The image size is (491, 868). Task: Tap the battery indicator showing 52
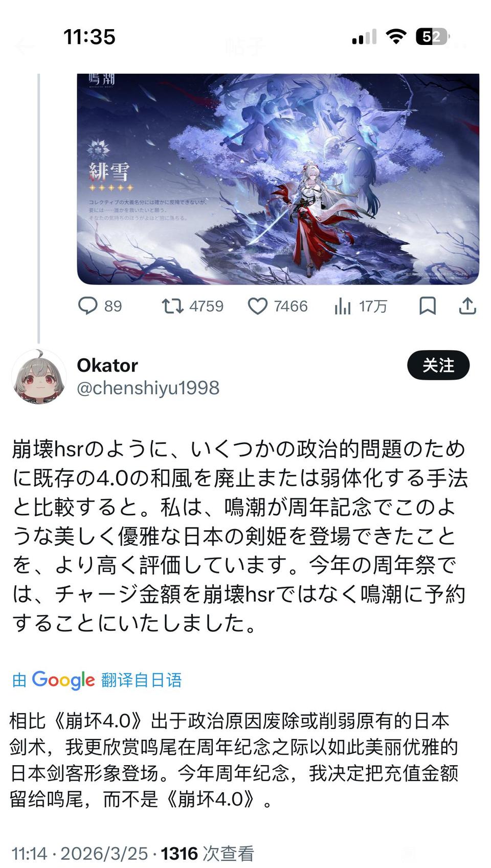pos(433,37)
